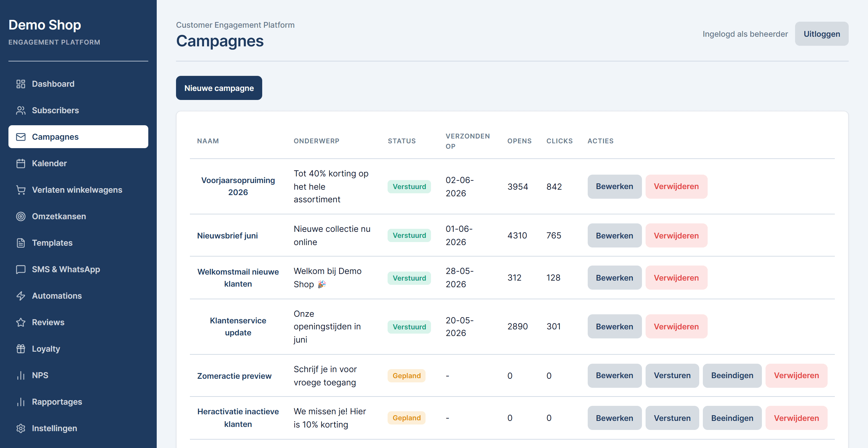This screenshot has height=448, width=868.
Task: Click Bewerken for Nieuwsbrief juni
Action: [x=614, y=236]
